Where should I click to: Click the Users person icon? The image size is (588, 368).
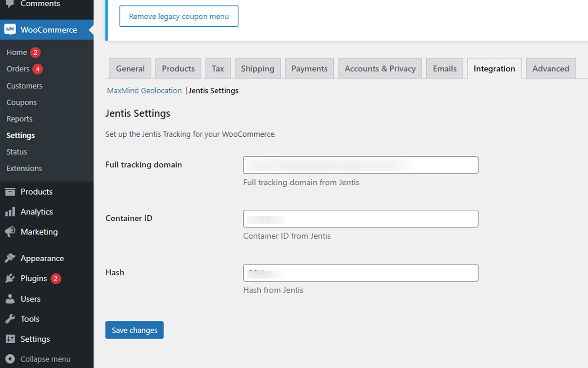tap(10, 299)
